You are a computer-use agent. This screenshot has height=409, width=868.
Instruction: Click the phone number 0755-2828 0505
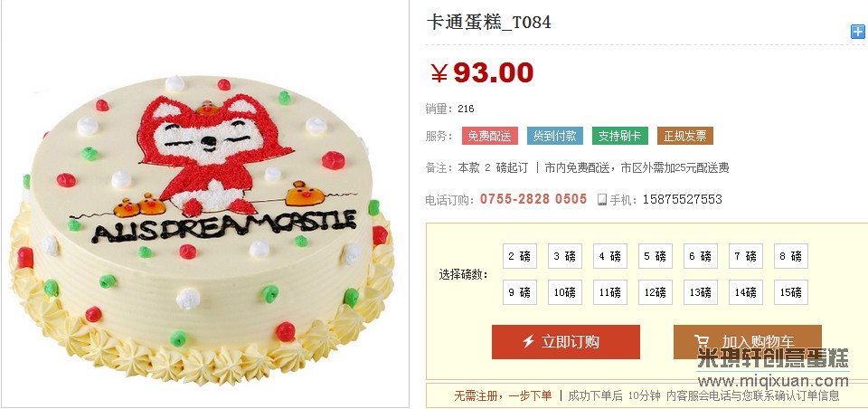tap(533, 199)
